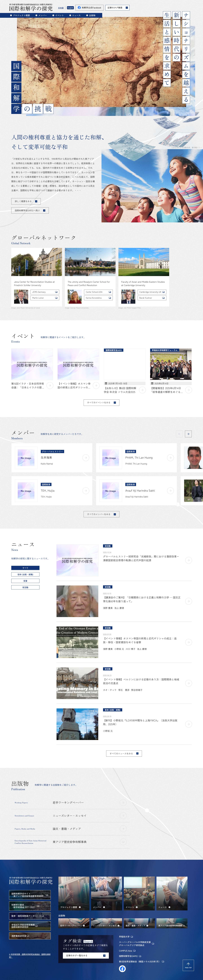Open footer 早稲田大学 external link
Screen dimensions: 203x980
tap(126, 937)
